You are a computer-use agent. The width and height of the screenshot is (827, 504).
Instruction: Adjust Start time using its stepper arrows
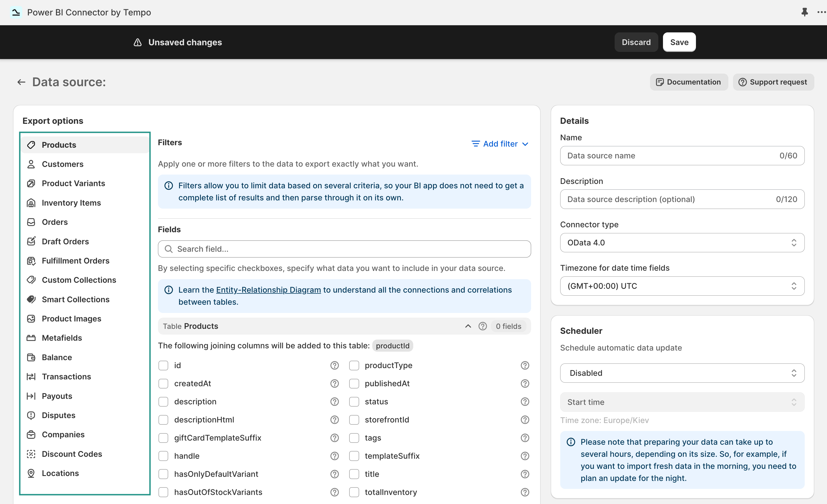pyautogui.click(x=794, y=402)
